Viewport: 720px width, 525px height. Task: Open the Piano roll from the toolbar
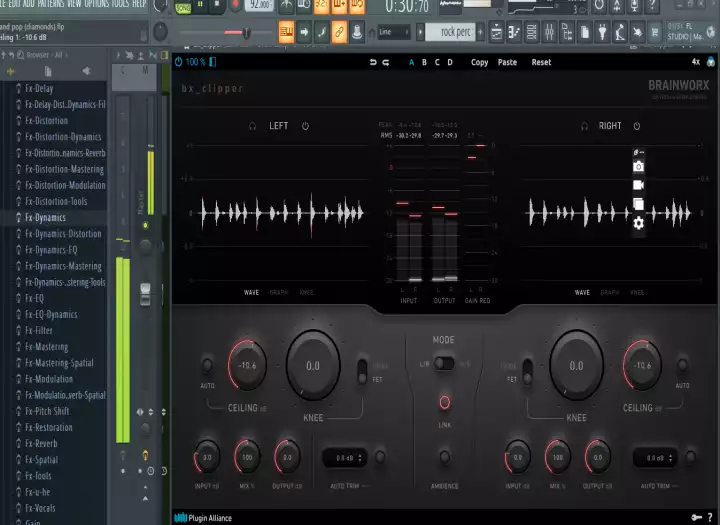(514, 32)
